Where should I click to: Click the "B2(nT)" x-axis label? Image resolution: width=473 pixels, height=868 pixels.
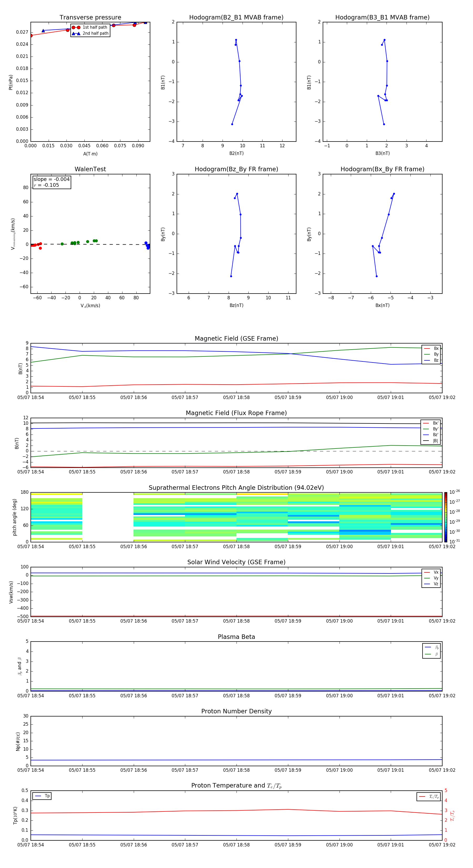click(x=236, y=153)
